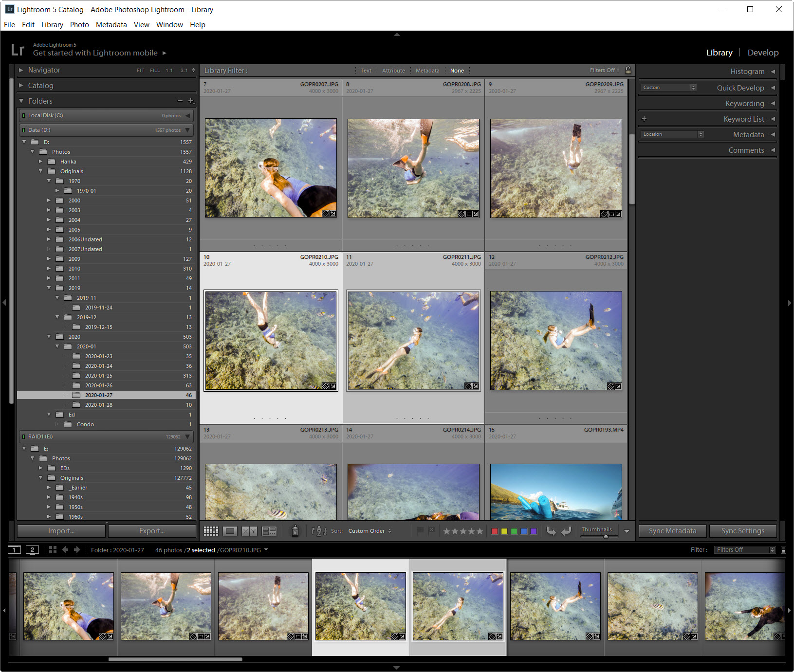Toggle the Library Filter lock icon
This screenshot has height=672, width=794.
(x=628, y=70)
